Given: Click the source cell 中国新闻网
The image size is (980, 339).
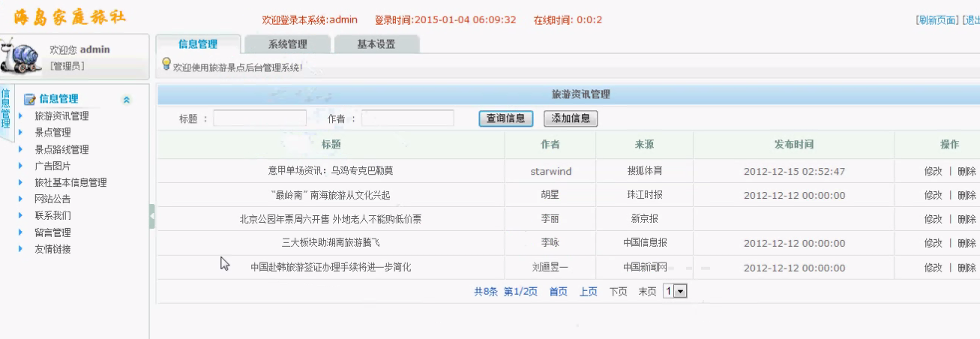Looking at the screenshot, I should [645, 267].
